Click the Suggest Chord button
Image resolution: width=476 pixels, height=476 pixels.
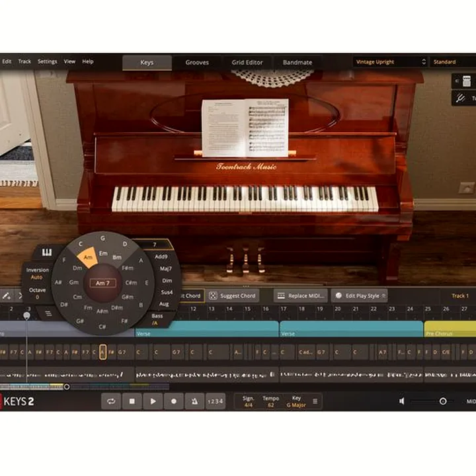click(x=233, y=296)
